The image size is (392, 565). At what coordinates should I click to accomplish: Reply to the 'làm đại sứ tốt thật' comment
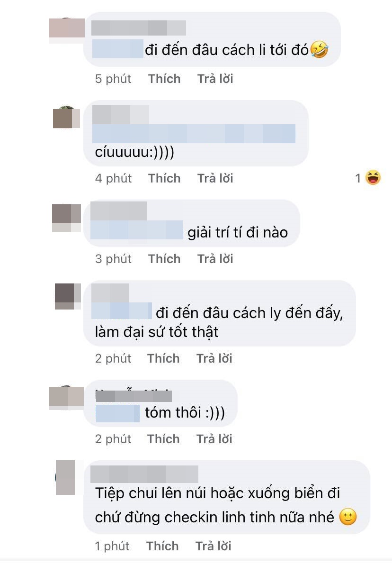click(214, 358)
